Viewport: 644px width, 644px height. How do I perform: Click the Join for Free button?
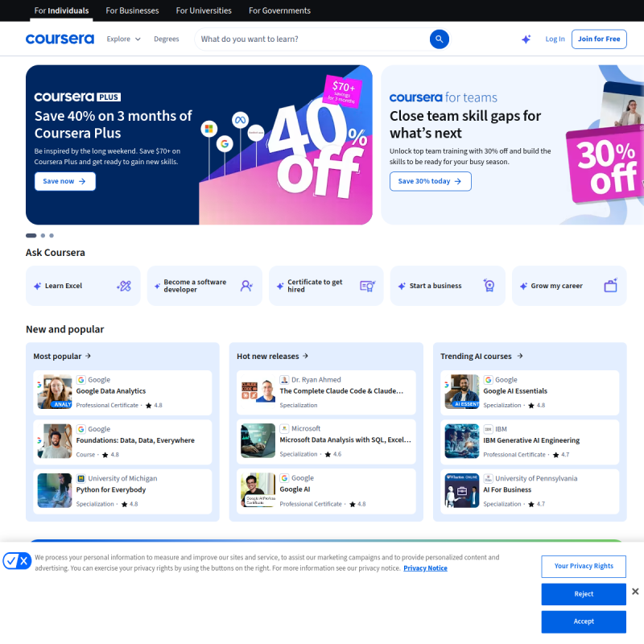[599, 39]
